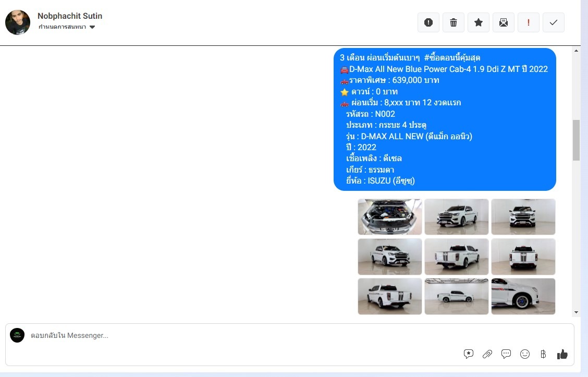Mark conversation as unread envelope icon
588x377 pixels.
(x=503, y=22)
